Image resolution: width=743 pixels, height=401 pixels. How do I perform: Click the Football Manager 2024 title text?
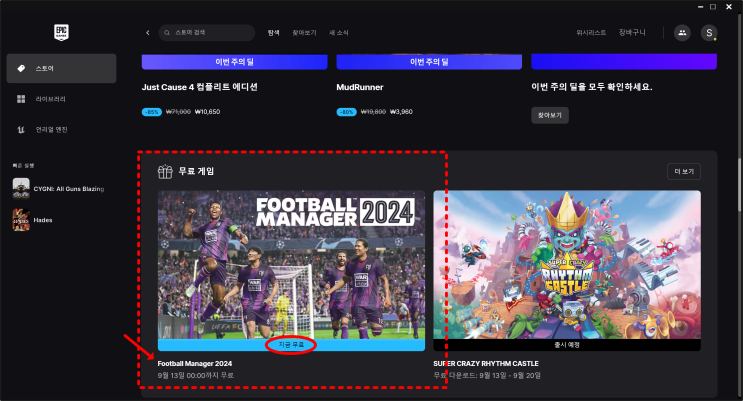195,364
